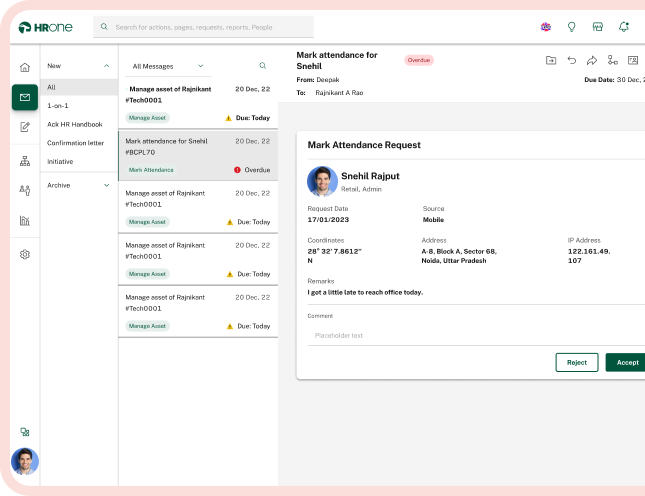
Task: Select the Ack HR Handbook folder
Action: [x=74, y=124]
